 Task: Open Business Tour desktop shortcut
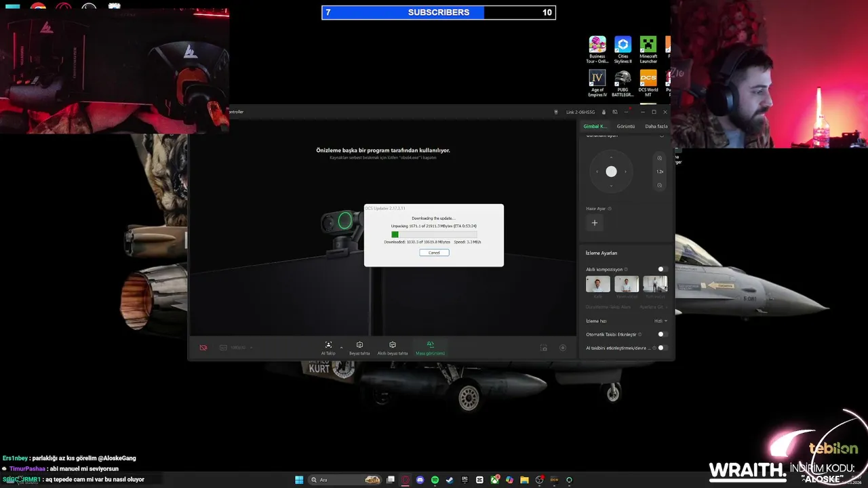tap(597, 50)
